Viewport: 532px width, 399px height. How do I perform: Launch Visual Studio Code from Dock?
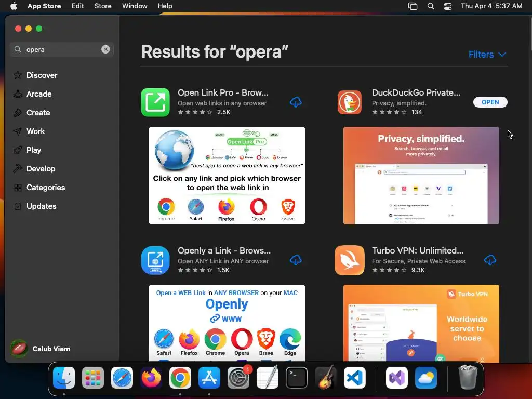pyautogui.click(x=354, y=378)
